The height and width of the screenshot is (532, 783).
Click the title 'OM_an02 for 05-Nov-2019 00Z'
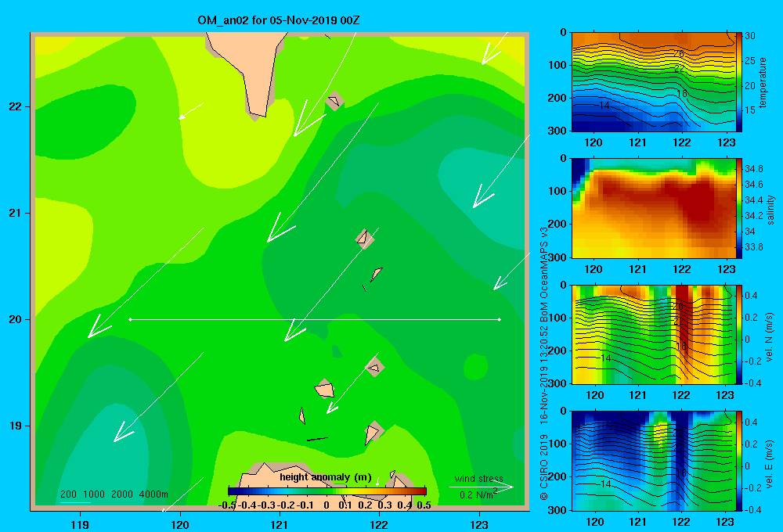pyautogui.click(x=278, y=20)
